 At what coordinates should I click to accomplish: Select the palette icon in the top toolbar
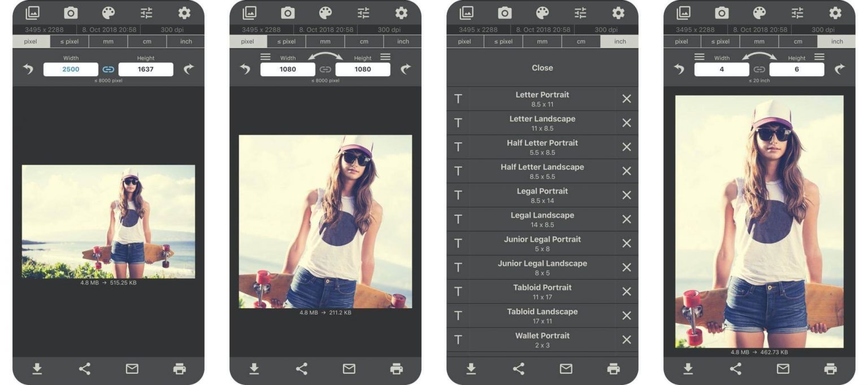(108, 12)
